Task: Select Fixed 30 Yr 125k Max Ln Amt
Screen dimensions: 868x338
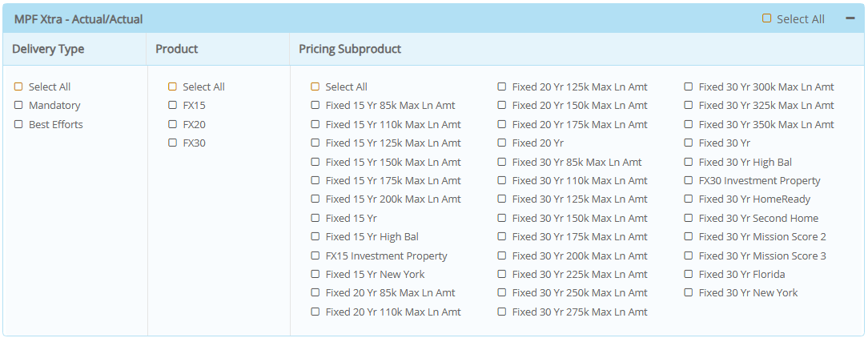Action: click(502, 199)
